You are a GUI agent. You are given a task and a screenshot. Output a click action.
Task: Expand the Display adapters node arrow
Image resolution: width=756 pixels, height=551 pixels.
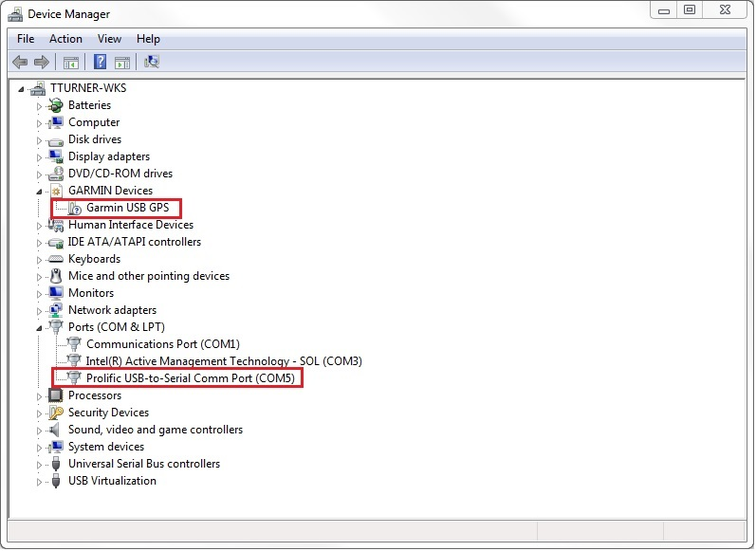39,157
